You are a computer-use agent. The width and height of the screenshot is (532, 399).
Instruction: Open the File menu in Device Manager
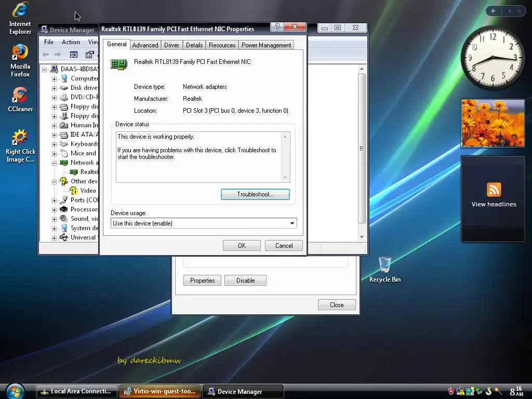click(x=48, y=42)
